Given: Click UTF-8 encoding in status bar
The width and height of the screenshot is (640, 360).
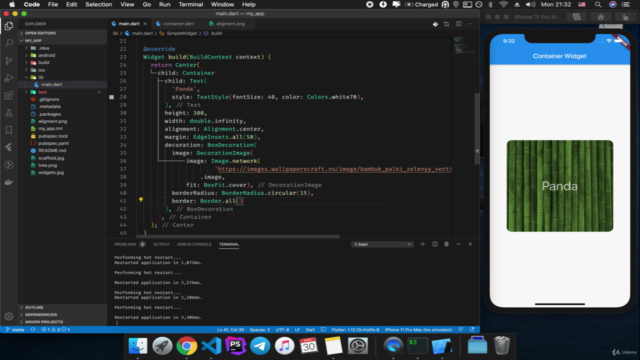Looking at the screenshot, I should [282, 329].
